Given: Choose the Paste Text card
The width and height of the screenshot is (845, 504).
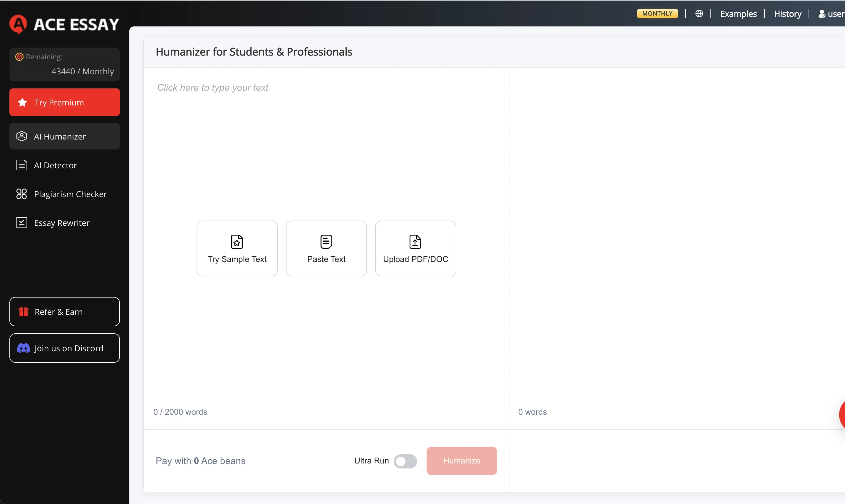Looking at the screenshot, I should (x=326, y=248).
